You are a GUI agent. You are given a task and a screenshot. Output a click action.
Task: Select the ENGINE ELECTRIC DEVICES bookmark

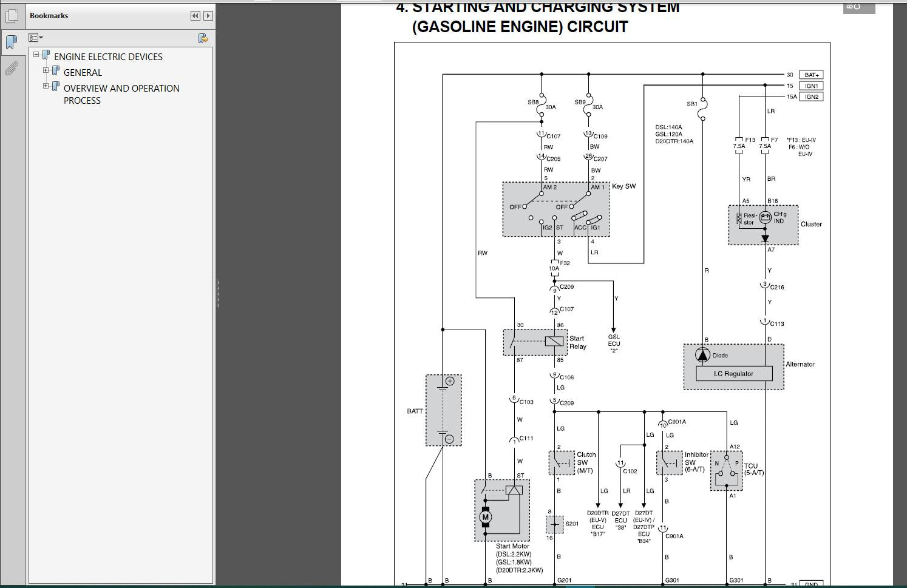(108, 56)
